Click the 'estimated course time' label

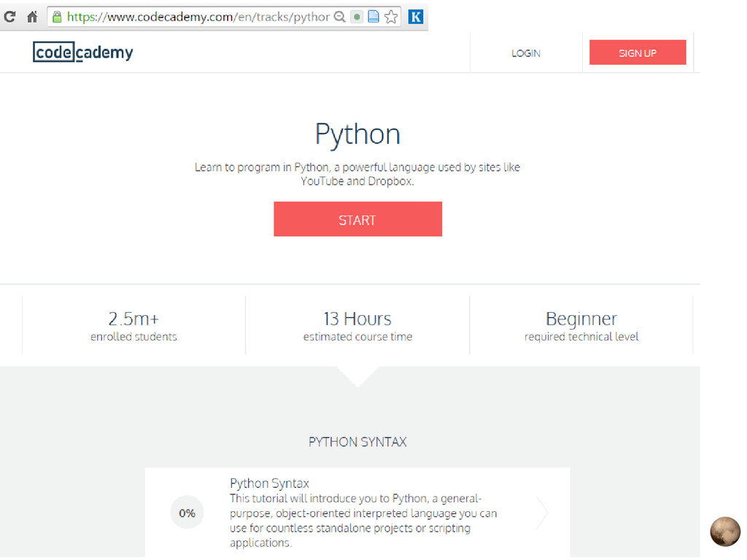(357, 337)
